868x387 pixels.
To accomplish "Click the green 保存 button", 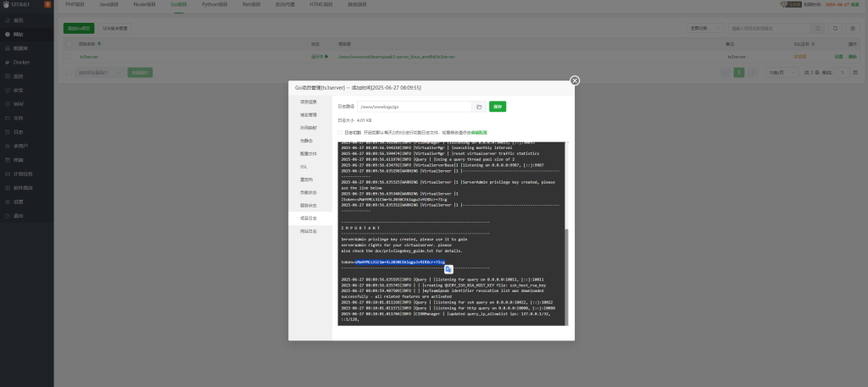I will (x=498, y=107).
